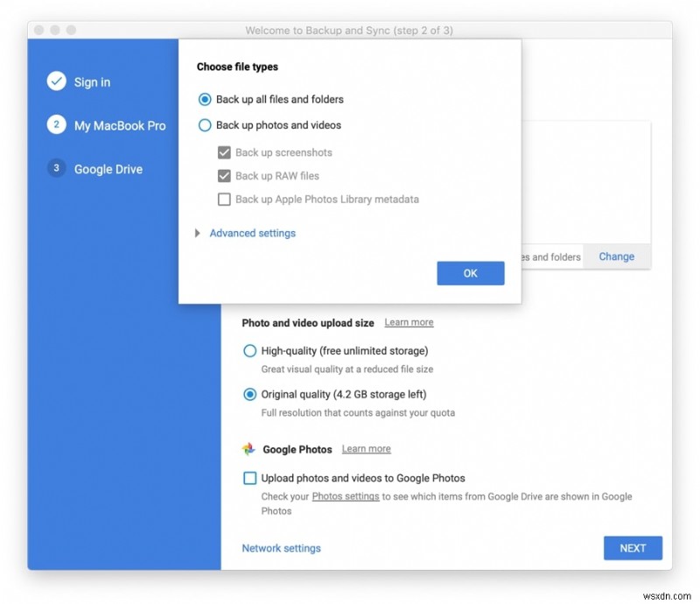Image resolution: width=700 pixels, height=604 pixels.
Task: Select the Sign in step in the sidebar
Action: coord(93,82)
